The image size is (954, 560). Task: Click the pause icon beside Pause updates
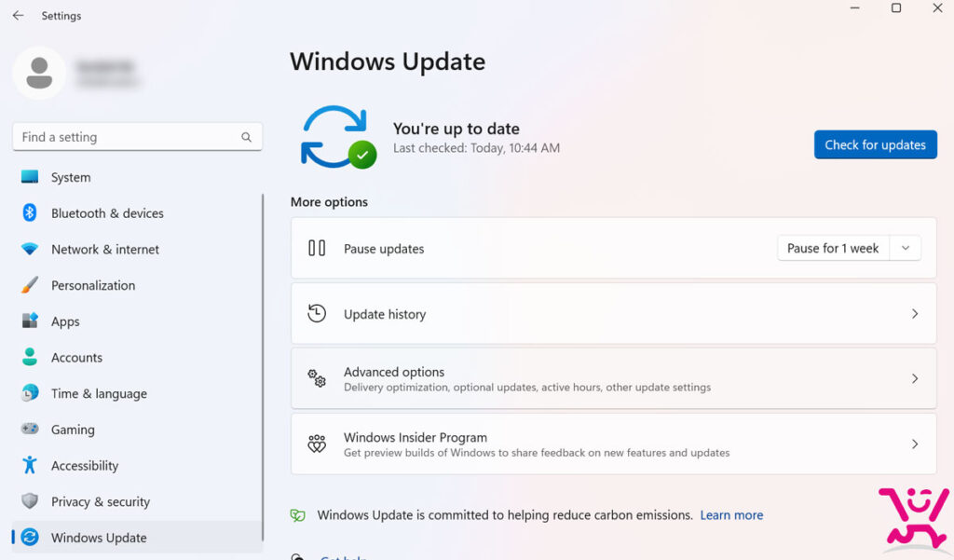(x=317, y=249)
